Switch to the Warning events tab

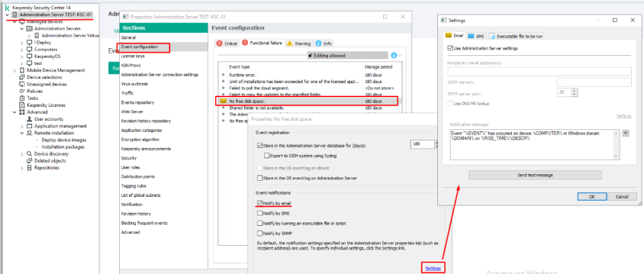[x=299, y=43]
